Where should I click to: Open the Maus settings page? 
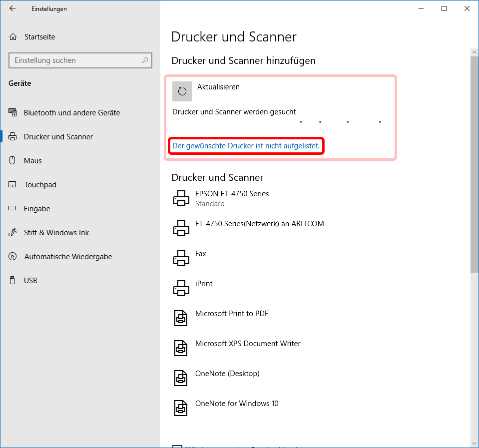click(x=32, y=161)
